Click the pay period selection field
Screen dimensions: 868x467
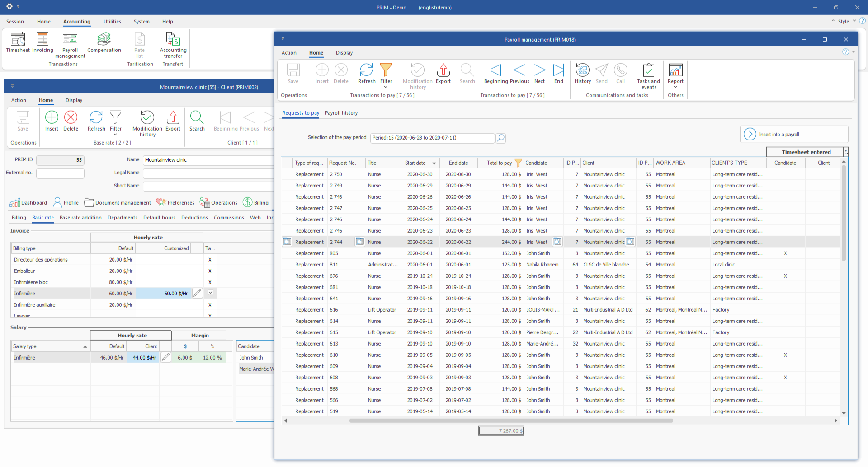[432, 138]
